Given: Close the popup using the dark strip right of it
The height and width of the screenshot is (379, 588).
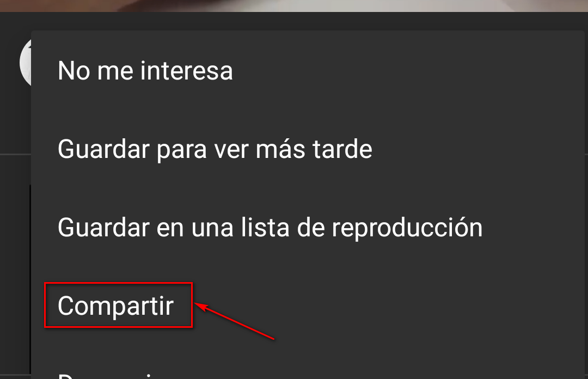Looking at the screenshot, I should click(x=586, y=188).
